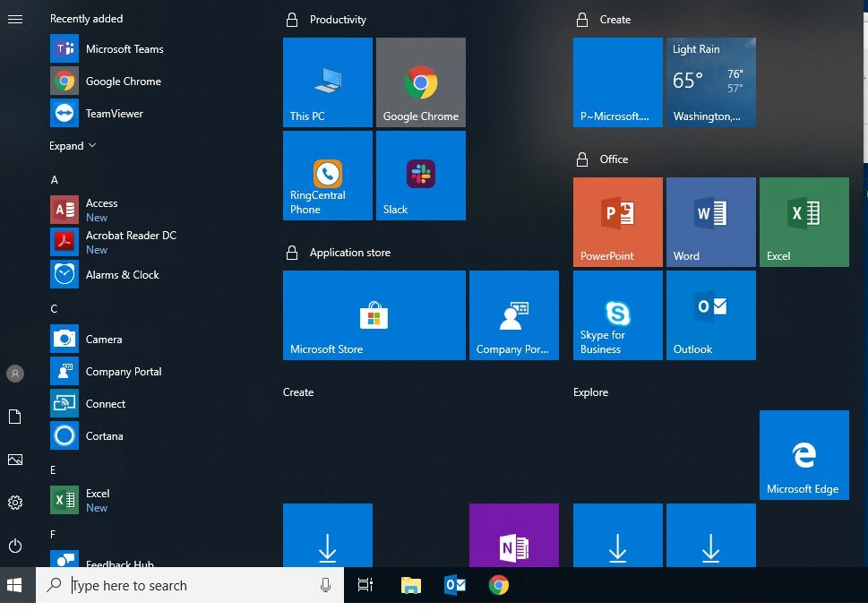The image size is (868, 611).
Task: Open the P~Microsoft tile
Action: click(618, 82)
